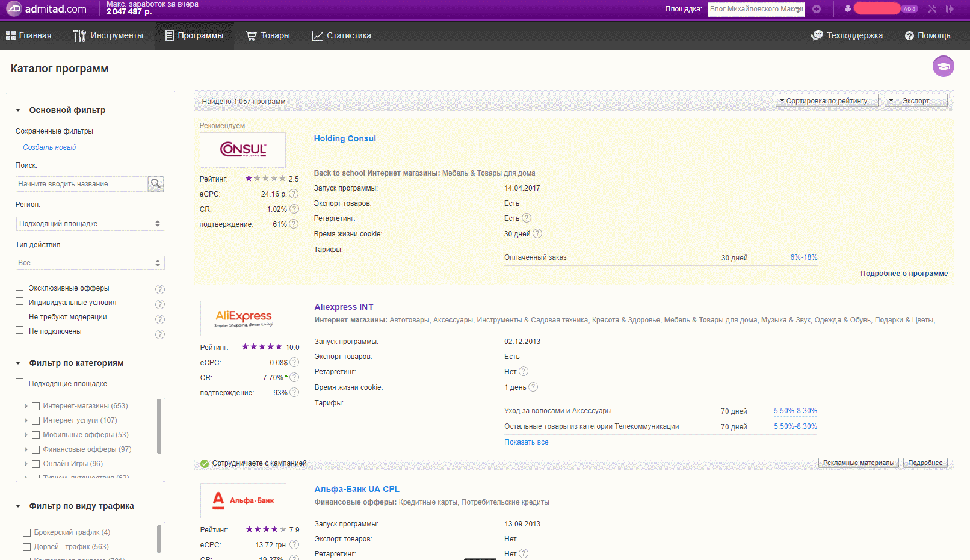Image resolution: width=970 pixels, height=560 pixels.
Task: Open the AD 0 badge
Action: [909, 9]
